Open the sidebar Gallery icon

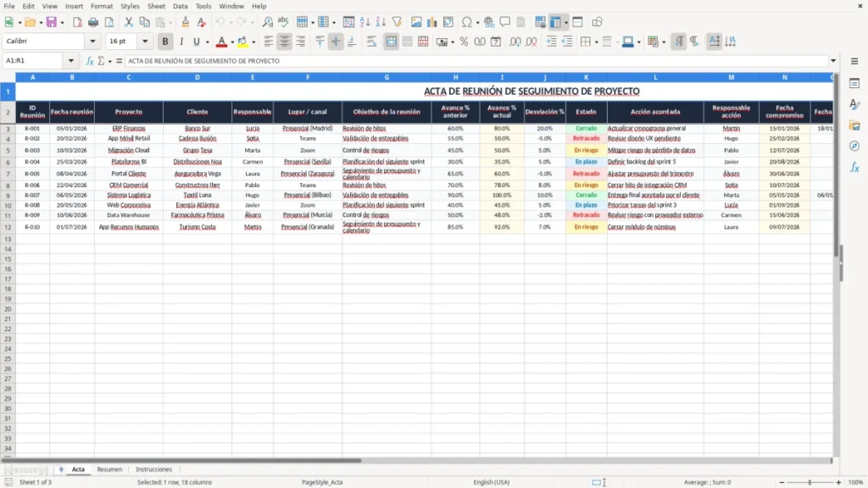(854, 125)
